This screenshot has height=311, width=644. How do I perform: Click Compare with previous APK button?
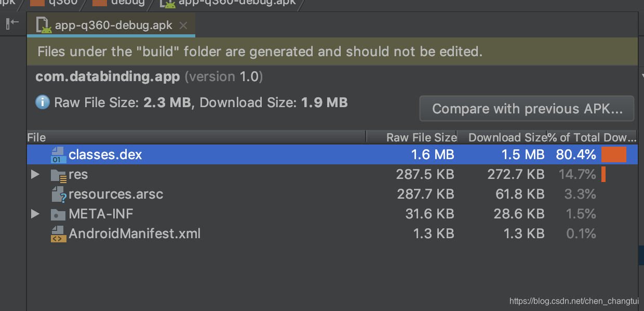coord(527,109)
